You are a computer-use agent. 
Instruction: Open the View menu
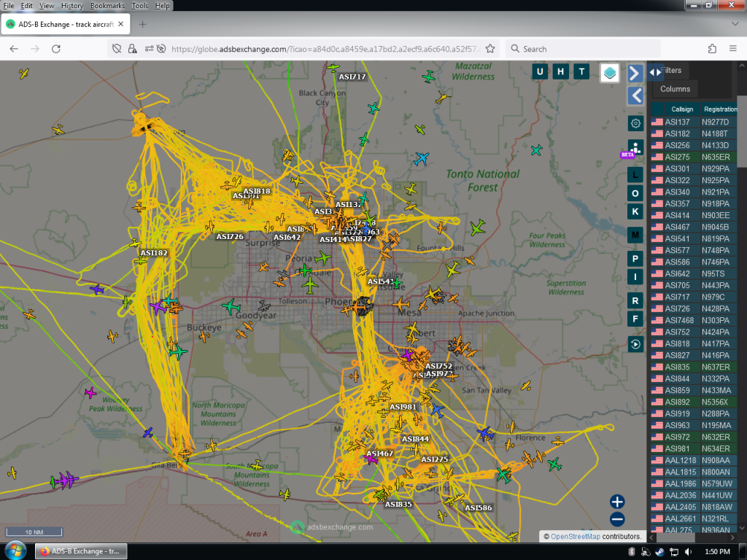click(x=47, y=6)
